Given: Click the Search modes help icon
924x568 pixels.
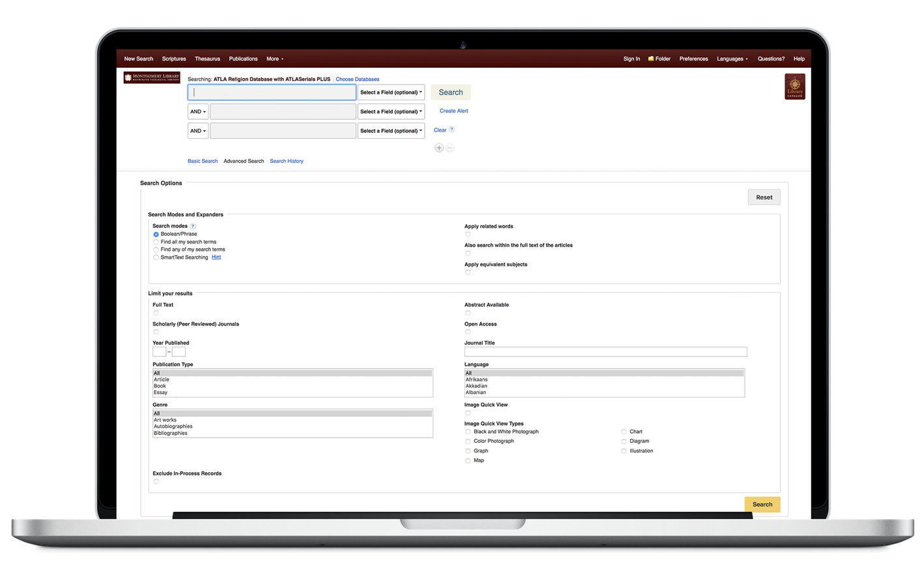Looking at the screenshot, I should [x=193, y=226].
